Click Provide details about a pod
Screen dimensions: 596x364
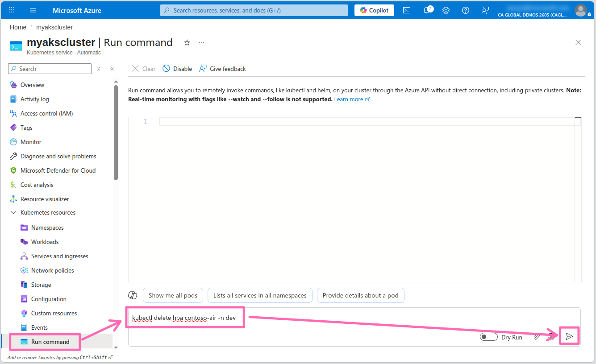[x=361, y=295]
